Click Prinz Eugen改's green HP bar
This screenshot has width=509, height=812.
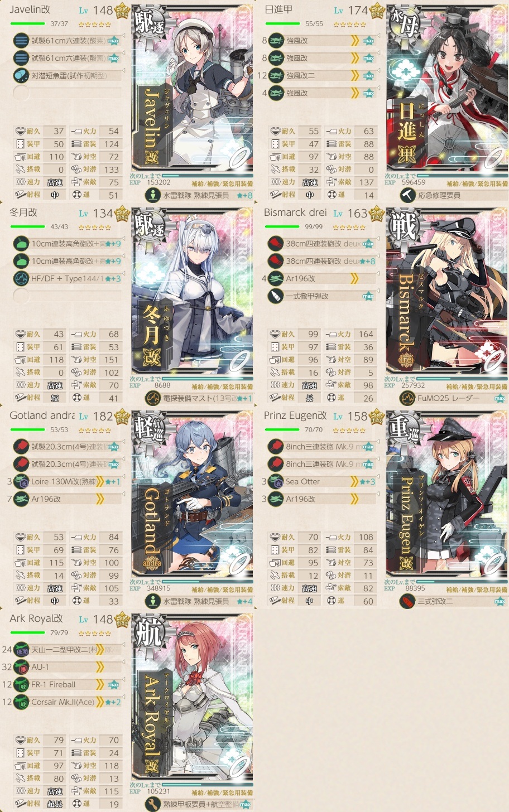282,429
